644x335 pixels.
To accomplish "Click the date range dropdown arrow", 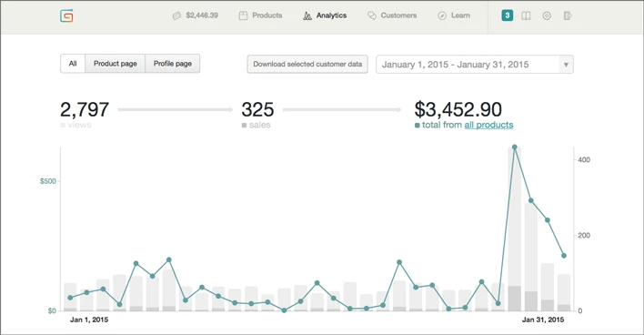I will coord(566,65).
